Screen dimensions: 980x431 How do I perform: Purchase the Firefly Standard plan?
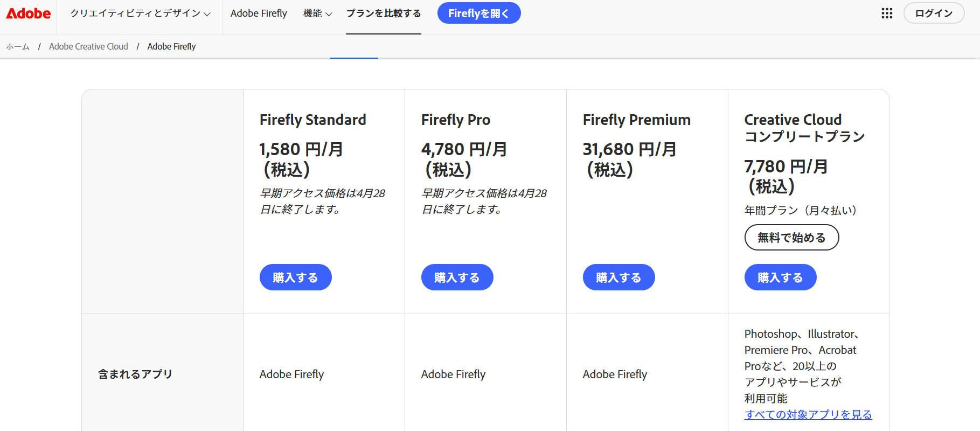pyautogui.click(x=296, y=277)
